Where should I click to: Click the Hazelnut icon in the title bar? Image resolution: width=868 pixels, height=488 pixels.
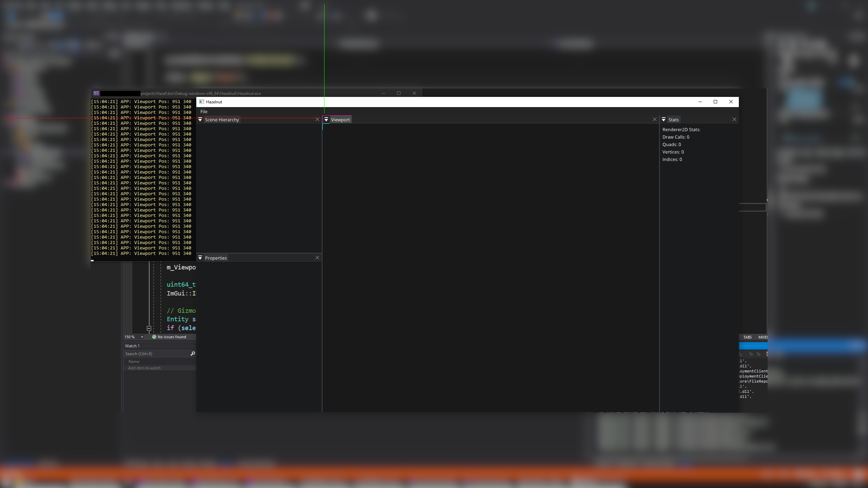tap(201, 102)
